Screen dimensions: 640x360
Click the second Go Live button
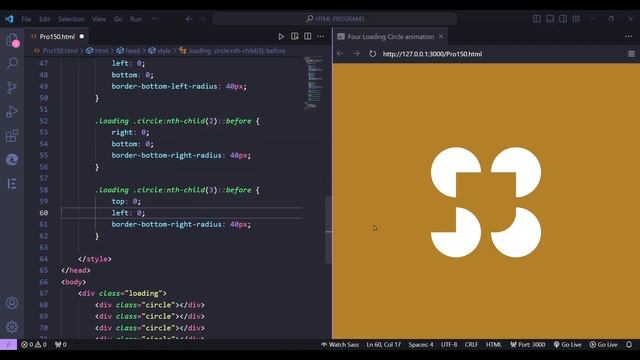[x=603, y=344]
